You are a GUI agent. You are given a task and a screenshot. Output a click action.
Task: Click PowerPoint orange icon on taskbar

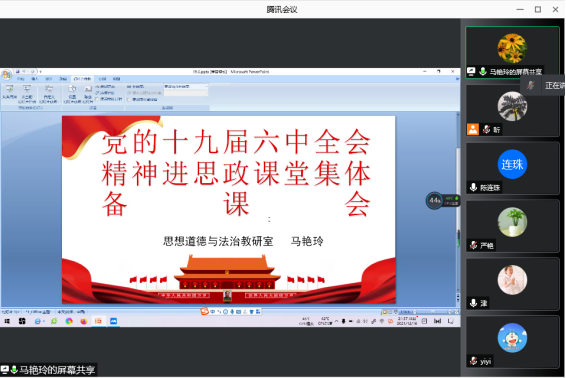(x=98, y=321)
